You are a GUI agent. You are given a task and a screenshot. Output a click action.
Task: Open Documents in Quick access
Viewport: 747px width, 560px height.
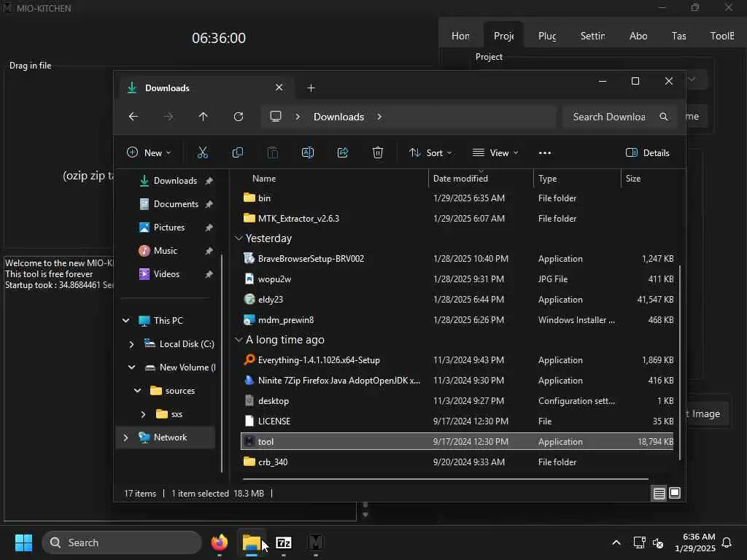176,204
